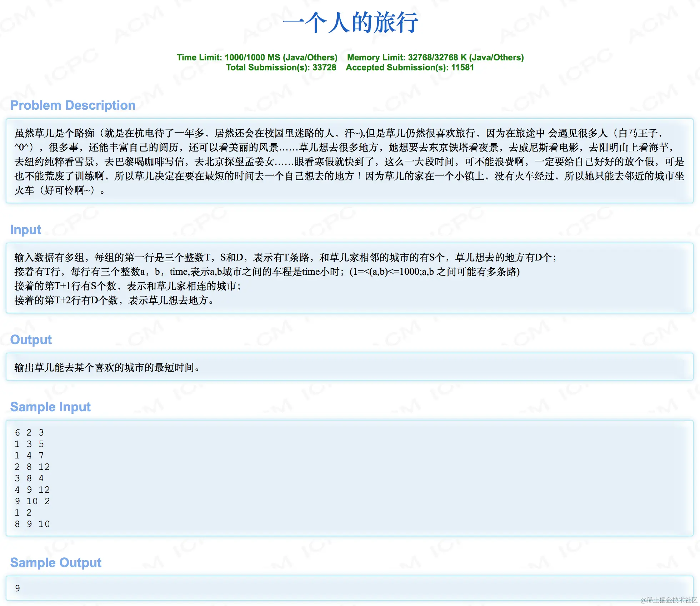Click the first sample input line 6 2 3

point(29,433)
